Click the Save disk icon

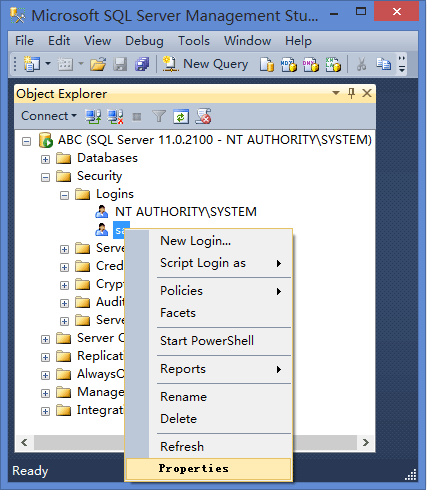click(x=120, y=64)
